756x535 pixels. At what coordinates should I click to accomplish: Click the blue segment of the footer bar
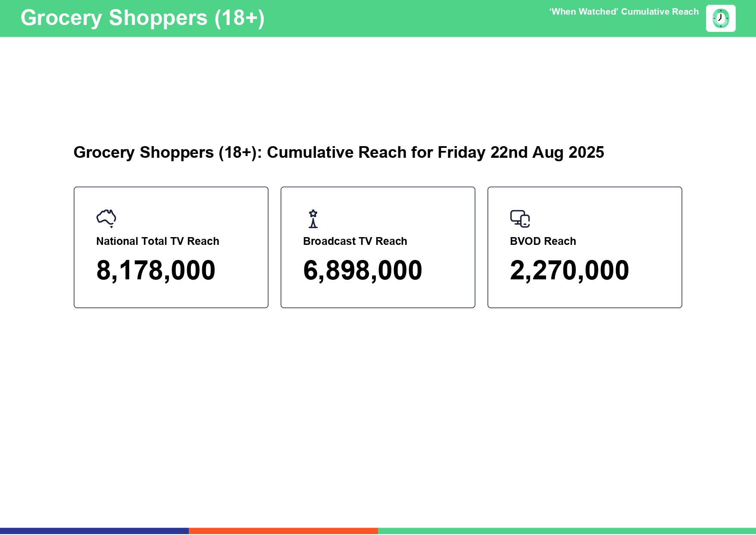[94, 531]
